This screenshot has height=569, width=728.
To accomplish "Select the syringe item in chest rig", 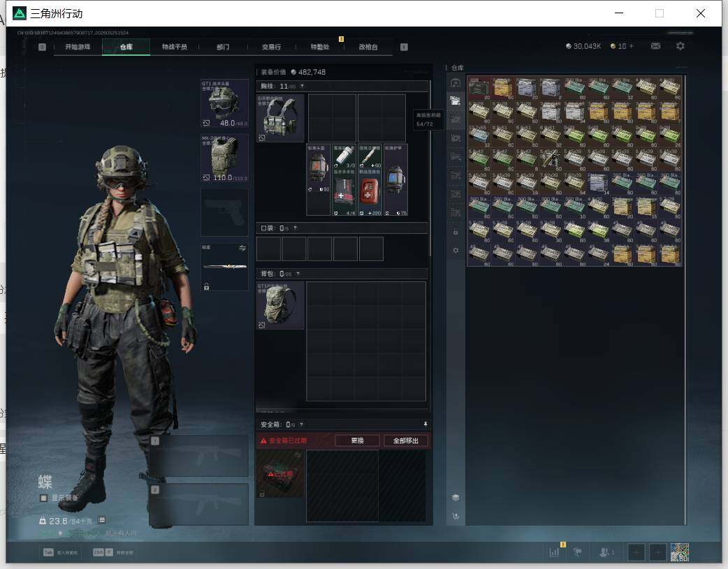I will pyautogui.click(x=370, y=156).
